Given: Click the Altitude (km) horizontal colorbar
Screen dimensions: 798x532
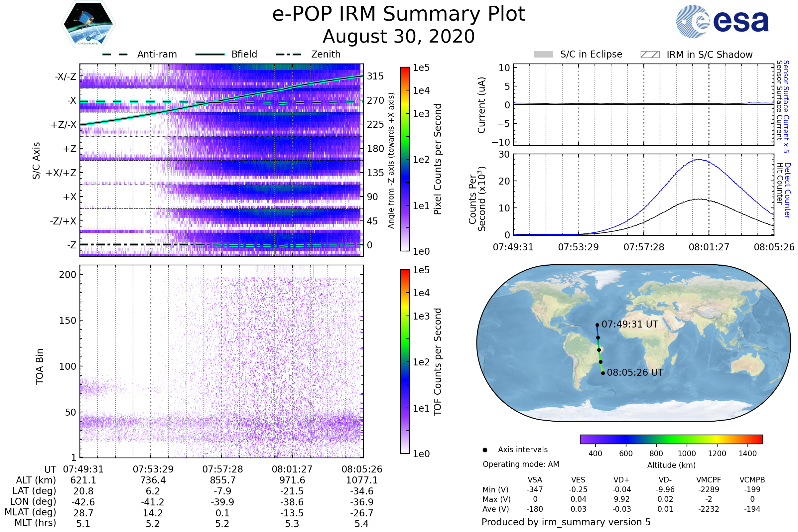Looking at the screenshot, I should [671, 439].
